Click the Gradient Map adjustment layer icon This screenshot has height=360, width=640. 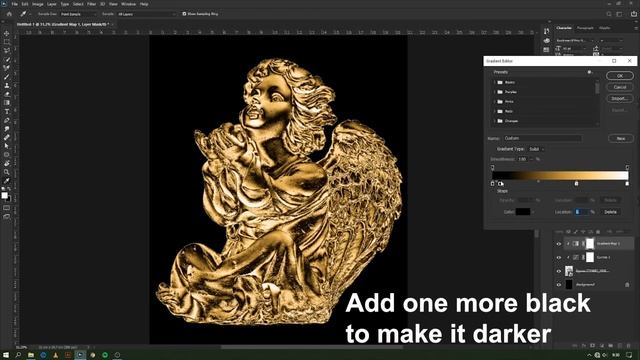pyautogui.click(x=576, y=244)
